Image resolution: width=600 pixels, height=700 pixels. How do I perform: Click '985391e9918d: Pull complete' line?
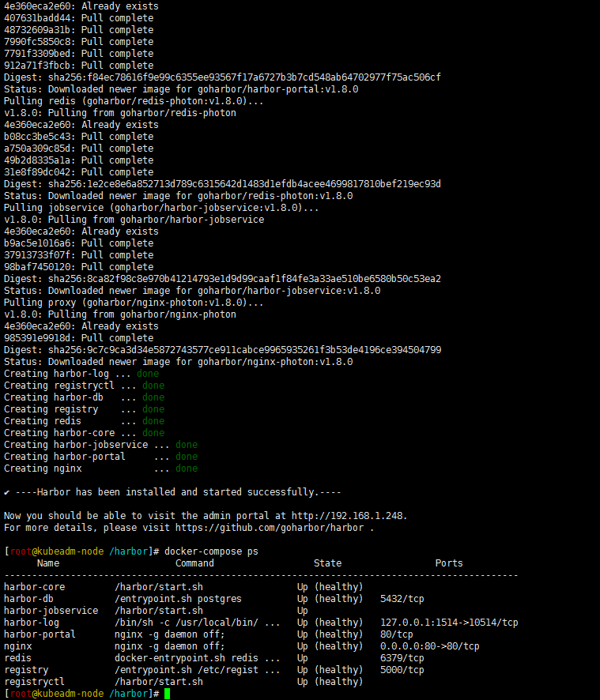click(78, 338)
